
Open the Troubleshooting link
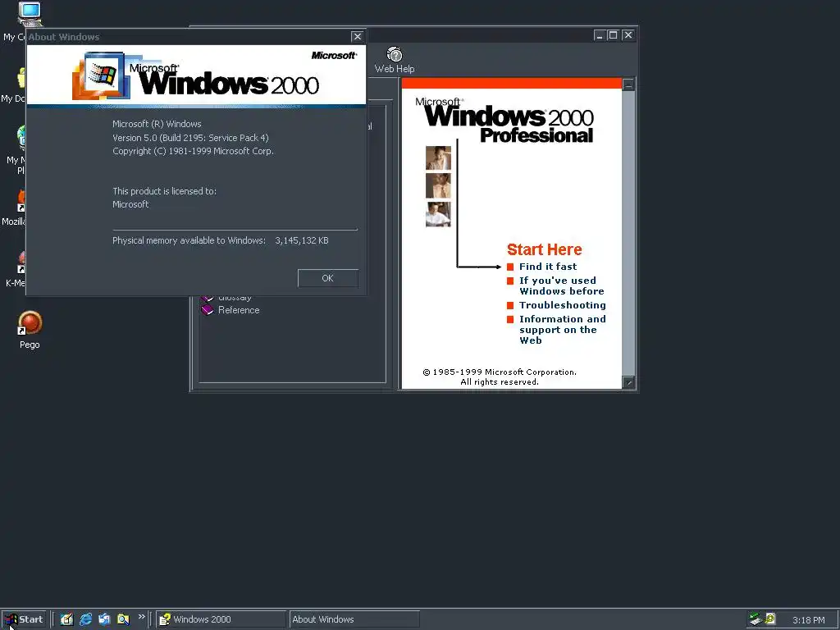click(563, 305)
